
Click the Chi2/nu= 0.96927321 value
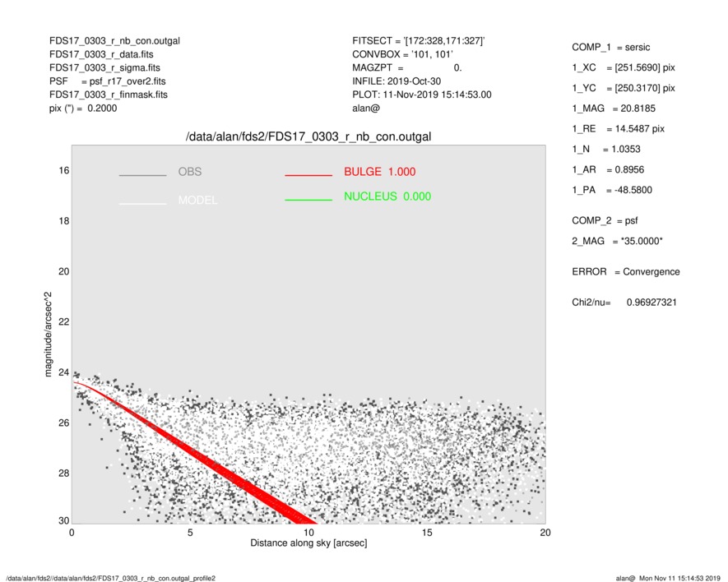pyautogui.click(x=624, y=303)
